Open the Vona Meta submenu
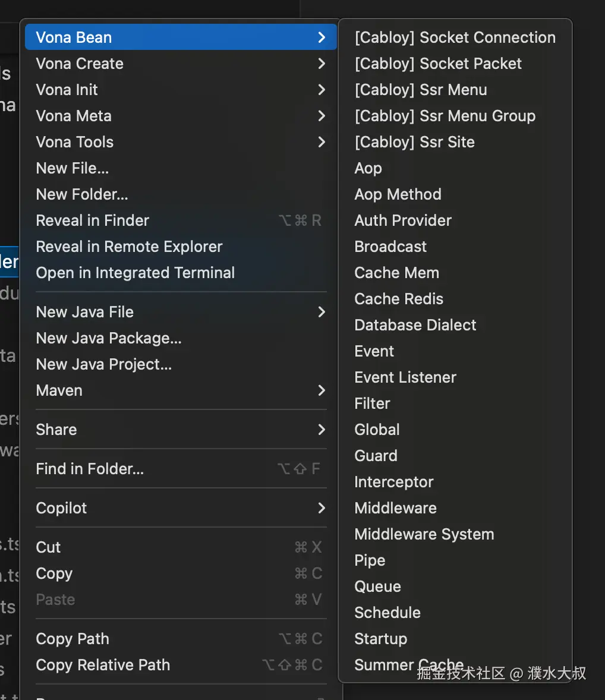 (74, 116)
